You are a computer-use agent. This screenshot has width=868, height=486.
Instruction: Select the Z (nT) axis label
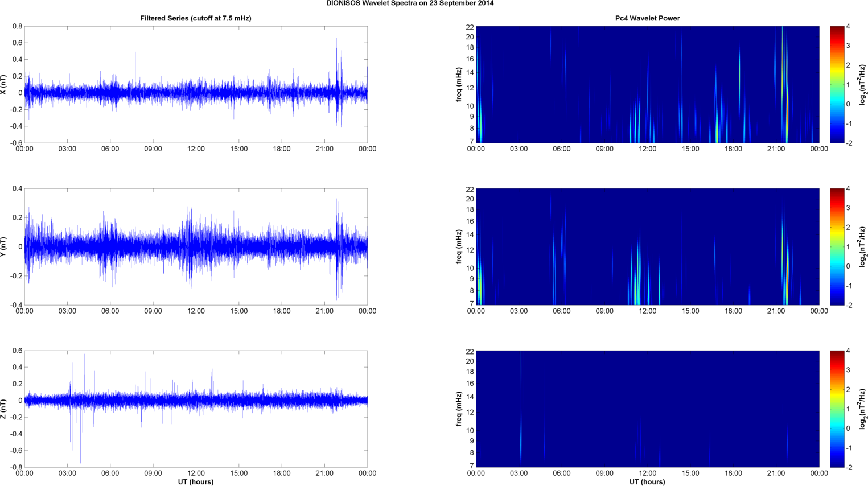5,409
